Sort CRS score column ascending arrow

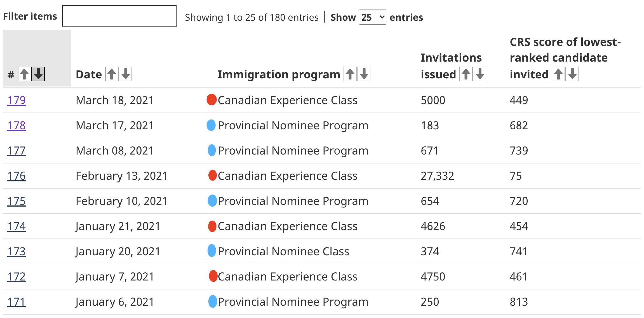558,74
